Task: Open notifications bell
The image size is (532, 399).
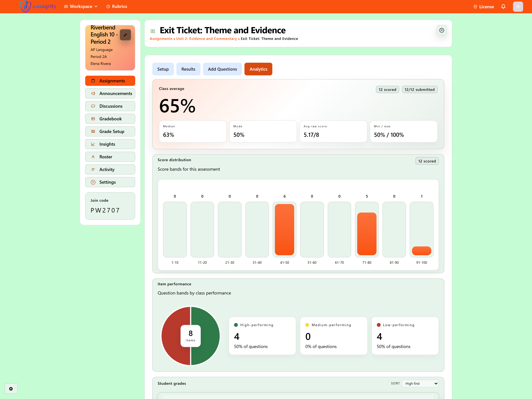Action: click(x=503, y=7)
